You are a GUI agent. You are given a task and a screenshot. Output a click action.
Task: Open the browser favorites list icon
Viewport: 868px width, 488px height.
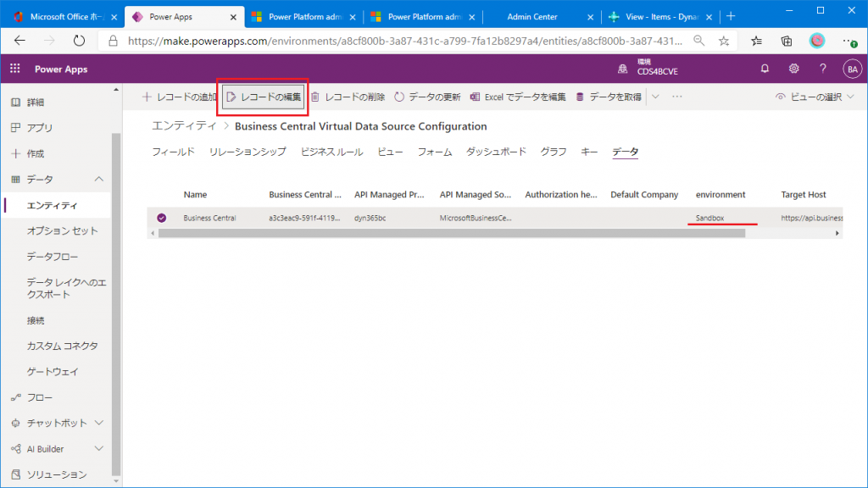coord(757,41)
